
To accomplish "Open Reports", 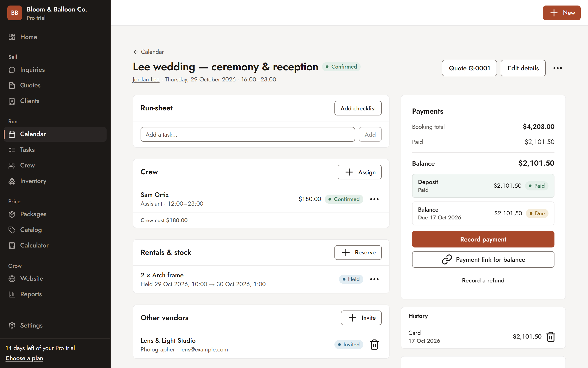I will tap(55, 294).
